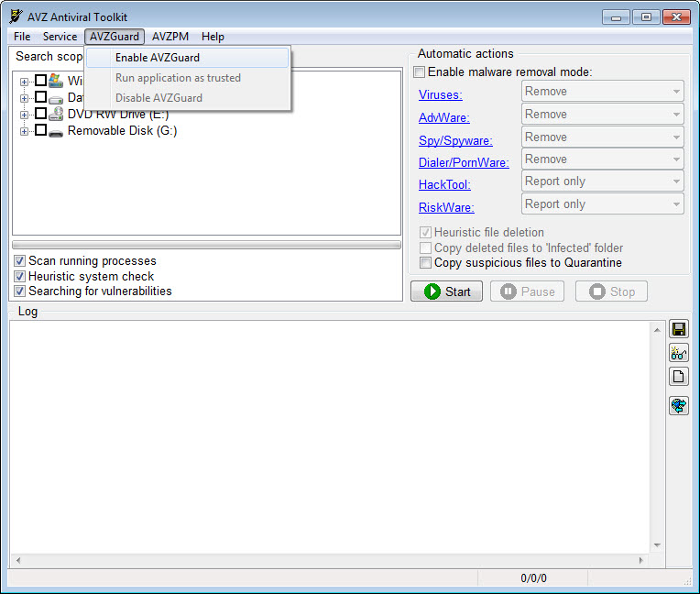The height and width of the screenshot is (594, 700).
Task: Open the File menu
Action: pos(22,37)
